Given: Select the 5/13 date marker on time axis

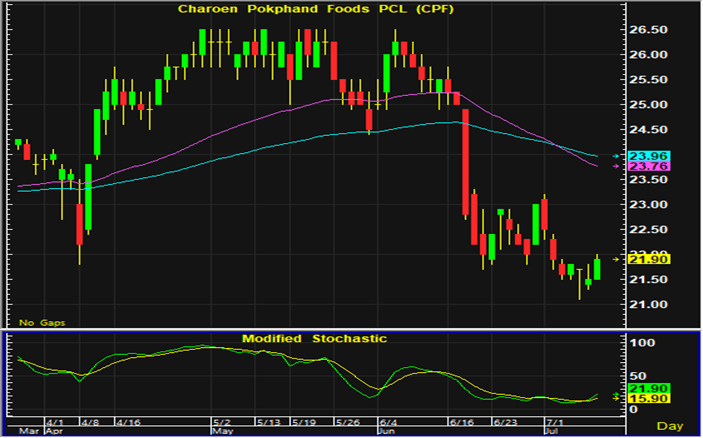Looking at the screenshot, I should point(268,422).
